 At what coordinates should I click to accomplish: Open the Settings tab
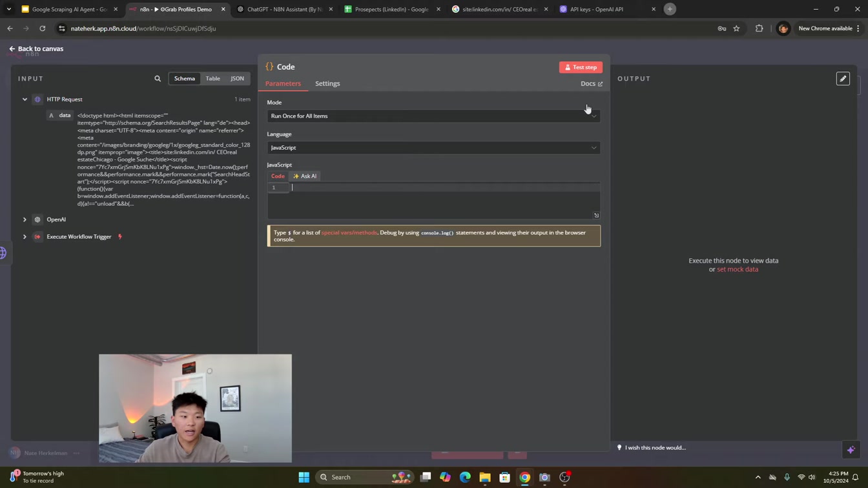point(327,83)
